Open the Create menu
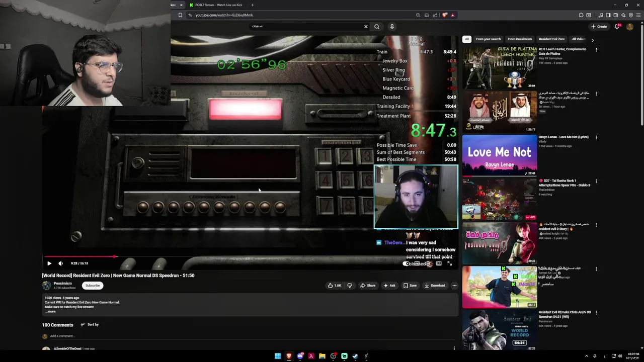644x362 pixels. coord(599,27)
